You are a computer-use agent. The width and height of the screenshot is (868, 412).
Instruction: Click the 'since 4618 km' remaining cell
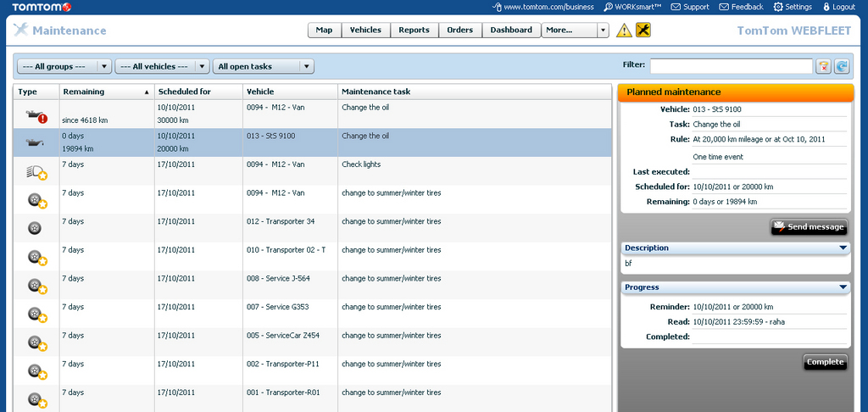(84, 122)
